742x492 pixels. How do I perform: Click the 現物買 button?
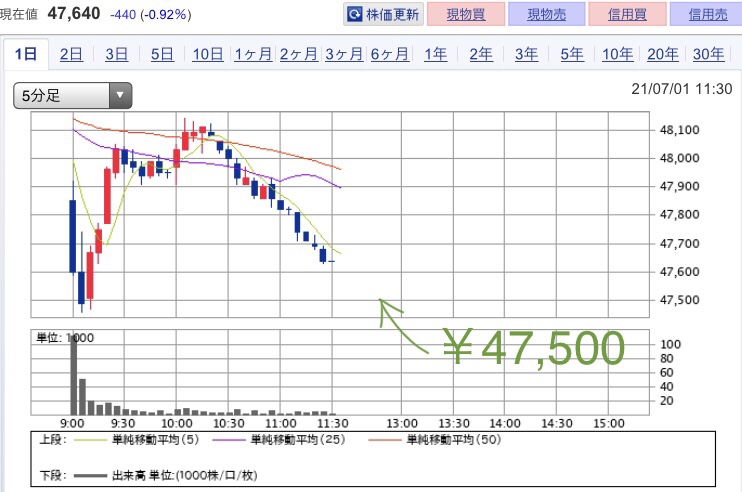pyautogui.click(x=466, y=14)
